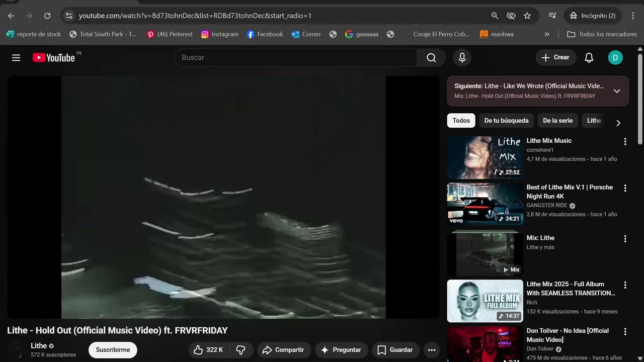The width and height of the screenshot is (644, 362).
Task: Start voice search with microphone icon
Action: coord(462,58)
